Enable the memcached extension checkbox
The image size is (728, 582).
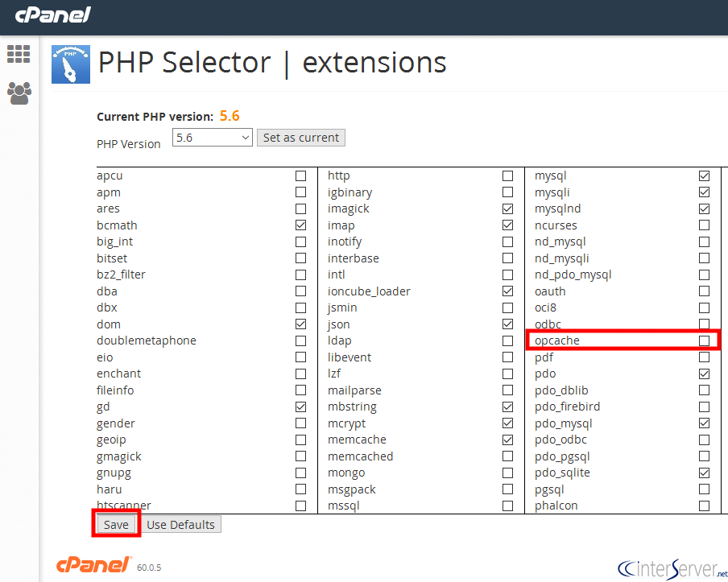pyautogui.click(x=508, y=456)
